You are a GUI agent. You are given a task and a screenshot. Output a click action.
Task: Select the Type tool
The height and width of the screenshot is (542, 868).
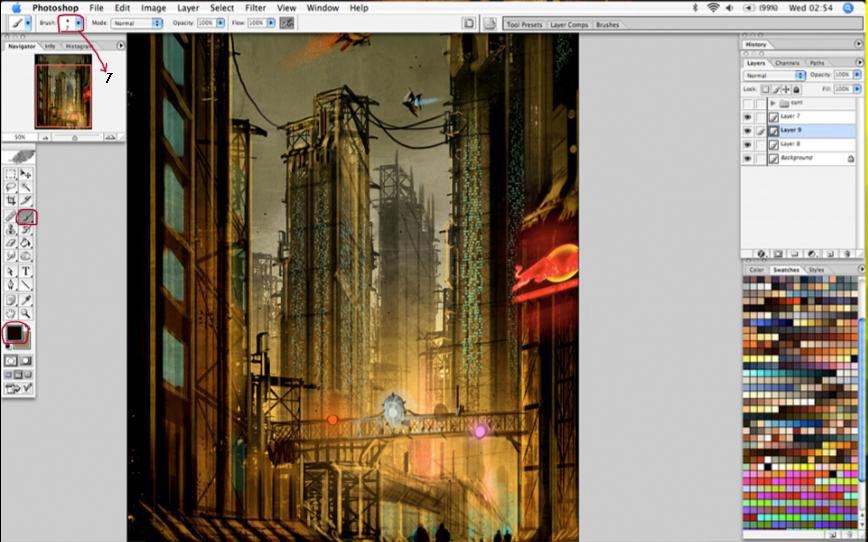(x=26, y=272)
